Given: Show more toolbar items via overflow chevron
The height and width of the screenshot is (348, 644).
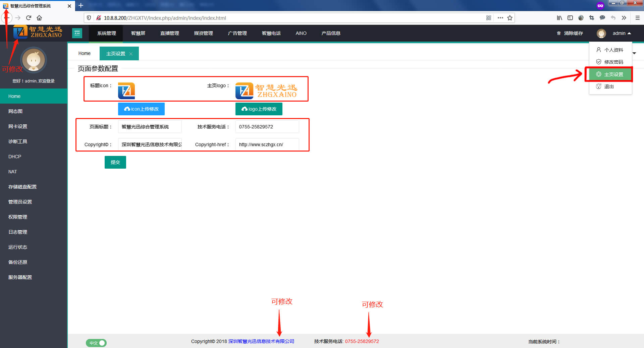Looking at the screenshot, I should [624, 18].
